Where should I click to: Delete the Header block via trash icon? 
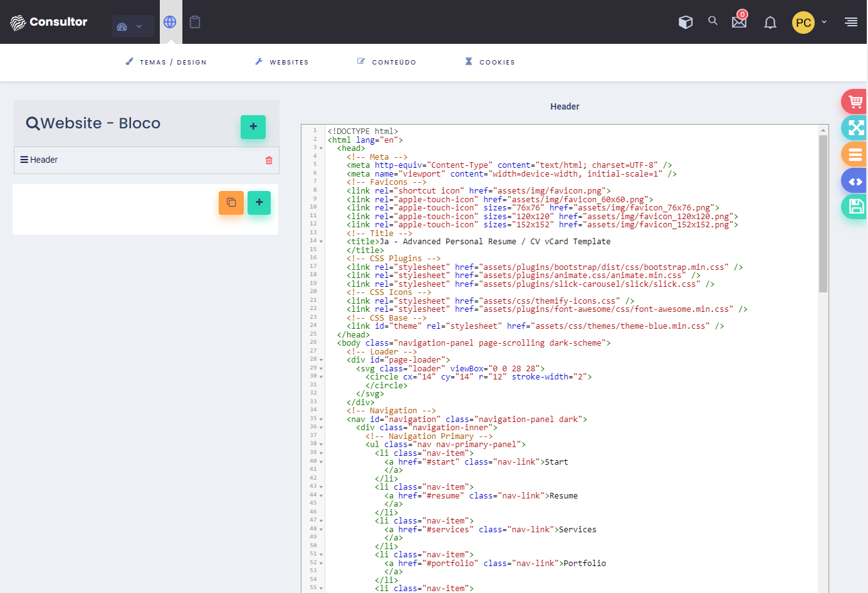click(x=269, y=160)
